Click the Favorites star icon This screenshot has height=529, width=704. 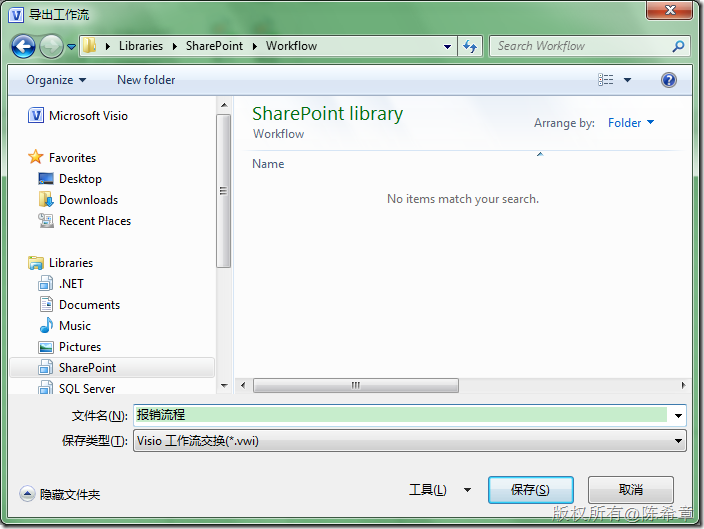pyautogui.click(x=35, y=157)
